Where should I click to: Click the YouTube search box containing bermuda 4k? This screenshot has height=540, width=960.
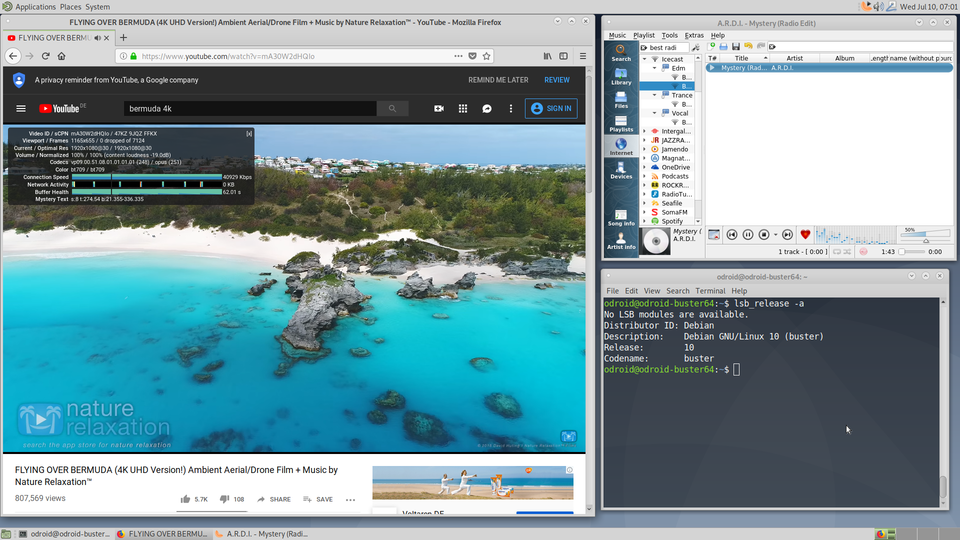250,108
